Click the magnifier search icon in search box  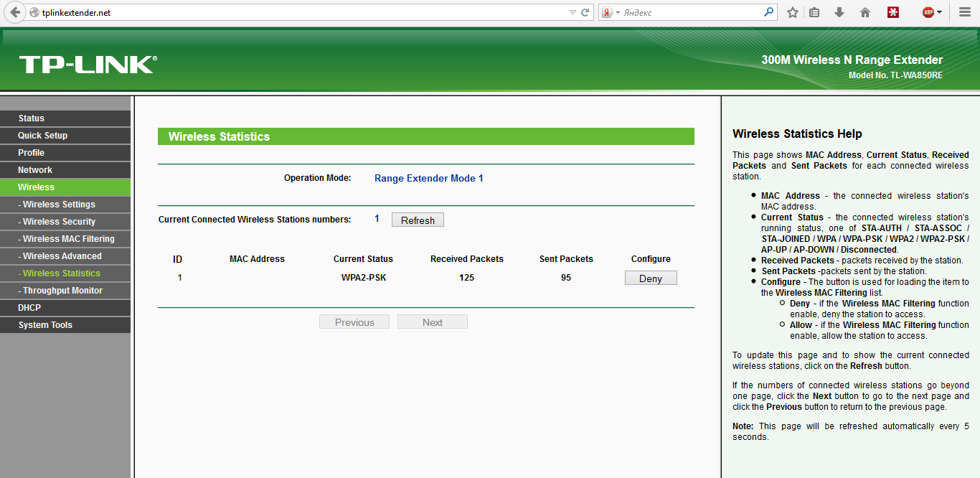tap(769, 12)
